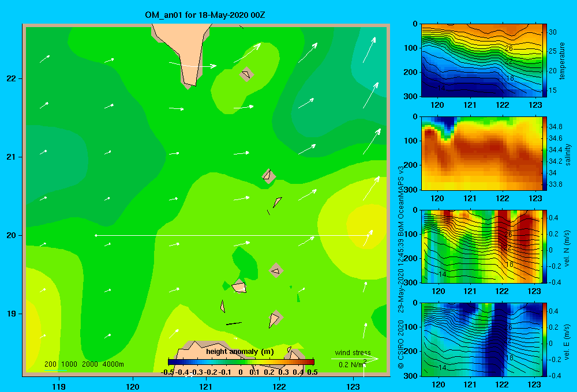Click the low-salinity blue patch in salinity panel
The height and width of the screenshot is (392, 577).
[447, 125]
